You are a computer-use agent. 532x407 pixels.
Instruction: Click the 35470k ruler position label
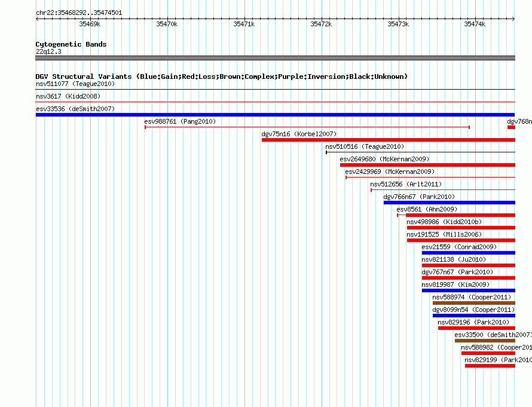(x=167, y=24)
